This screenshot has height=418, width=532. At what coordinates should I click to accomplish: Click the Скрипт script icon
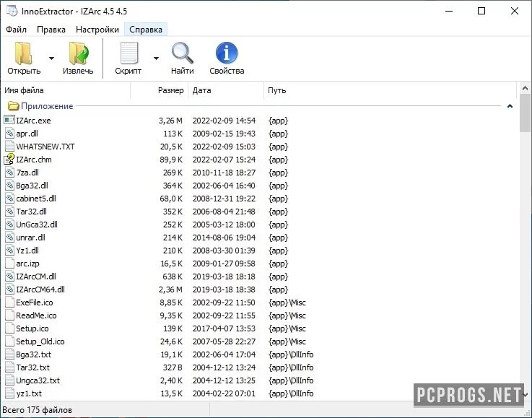pyautogui.click(x=129, y=53)
